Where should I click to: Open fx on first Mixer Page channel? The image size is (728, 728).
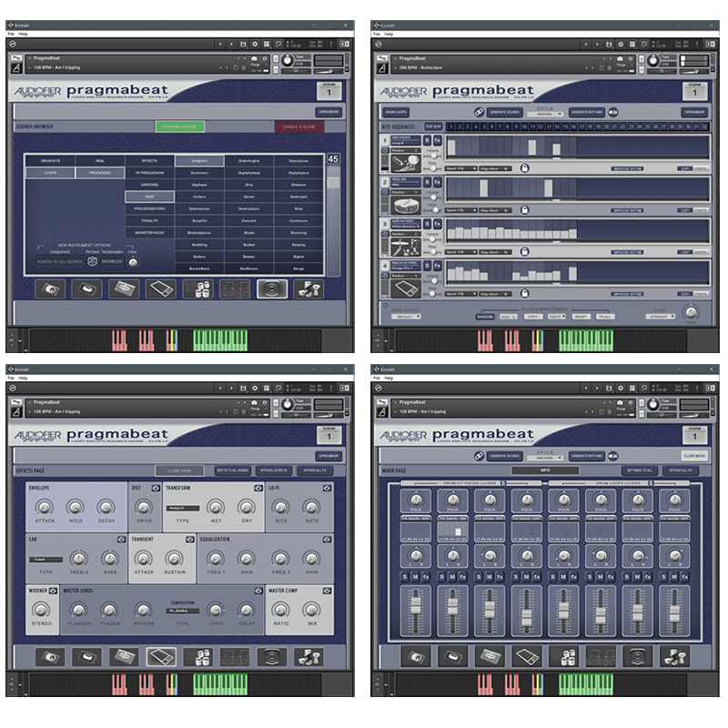[x=426, y=577]
